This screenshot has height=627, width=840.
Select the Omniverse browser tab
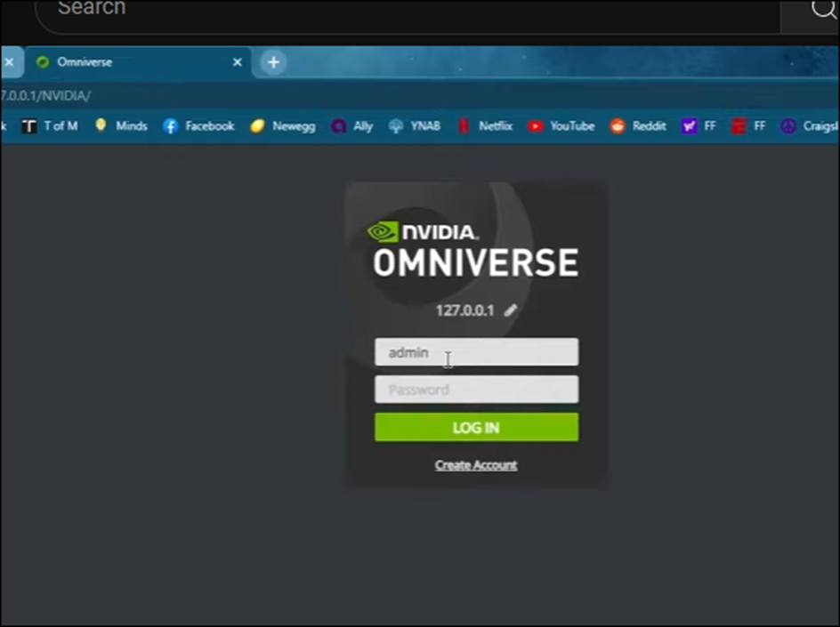[x=138, y=62]
